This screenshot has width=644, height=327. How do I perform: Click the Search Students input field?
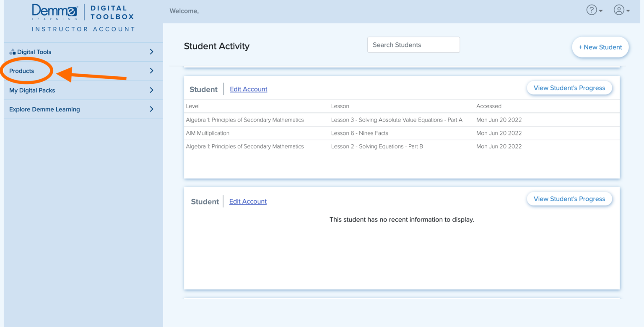(x=413, y=44)
